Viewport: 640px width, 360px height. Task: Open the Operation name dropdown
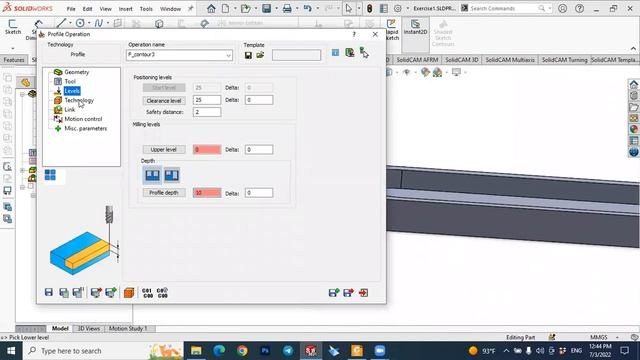(x=228, y=55)
